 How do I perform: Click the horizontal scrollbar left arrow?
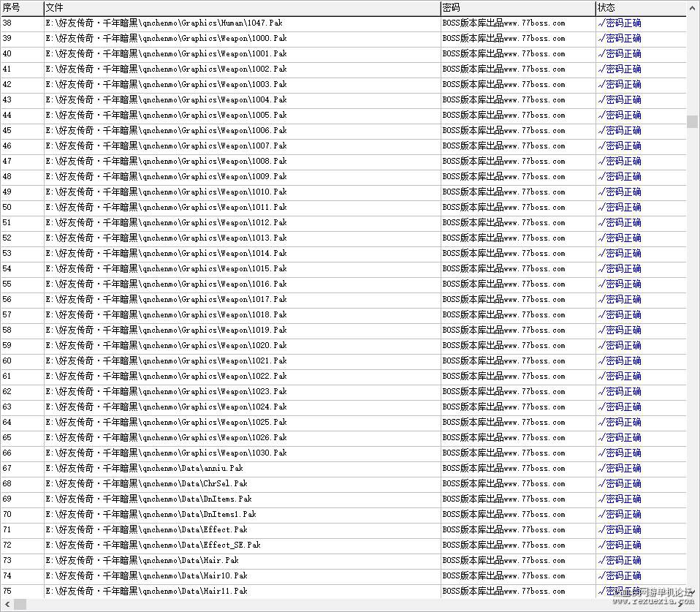(x=7, y=605)
